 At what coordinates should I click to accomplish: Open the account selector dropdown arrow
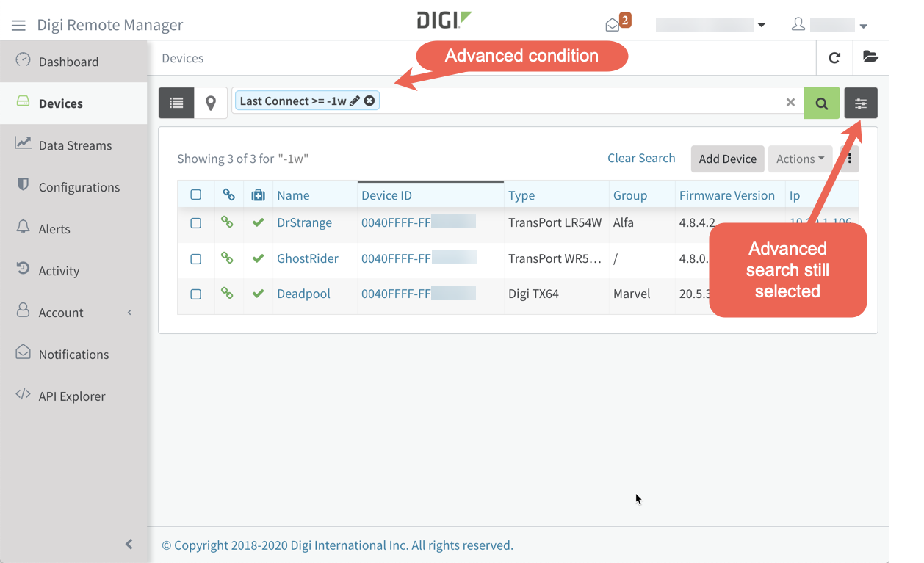coord(762,25)
